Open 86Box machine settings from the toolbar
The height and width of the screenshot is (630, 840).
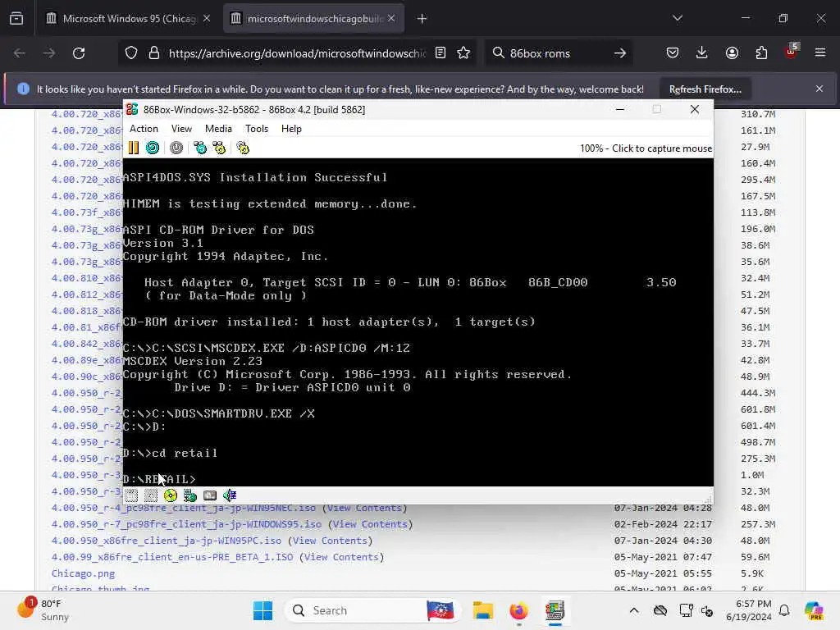click(x=243, y=148)
